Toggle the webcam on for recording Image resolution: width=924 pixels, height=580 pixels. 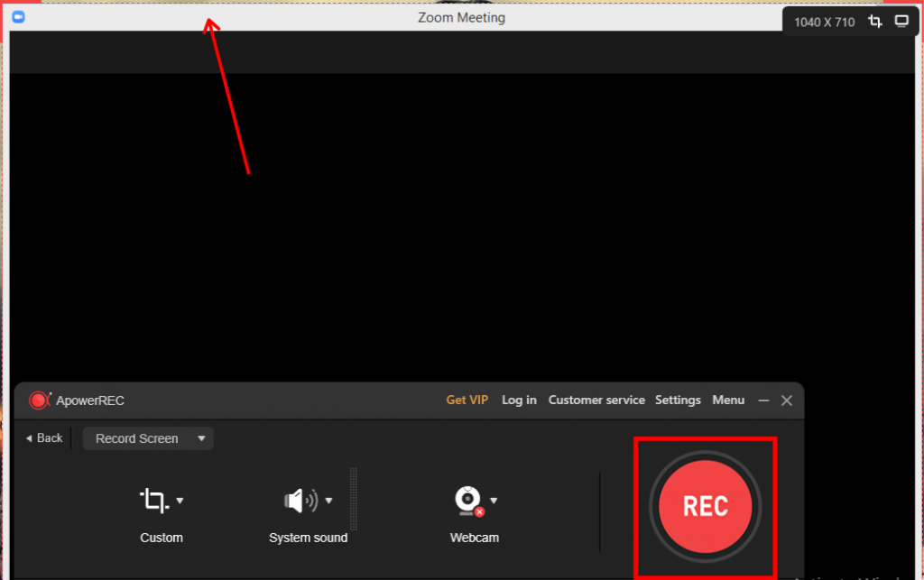[x=469, y=500]
